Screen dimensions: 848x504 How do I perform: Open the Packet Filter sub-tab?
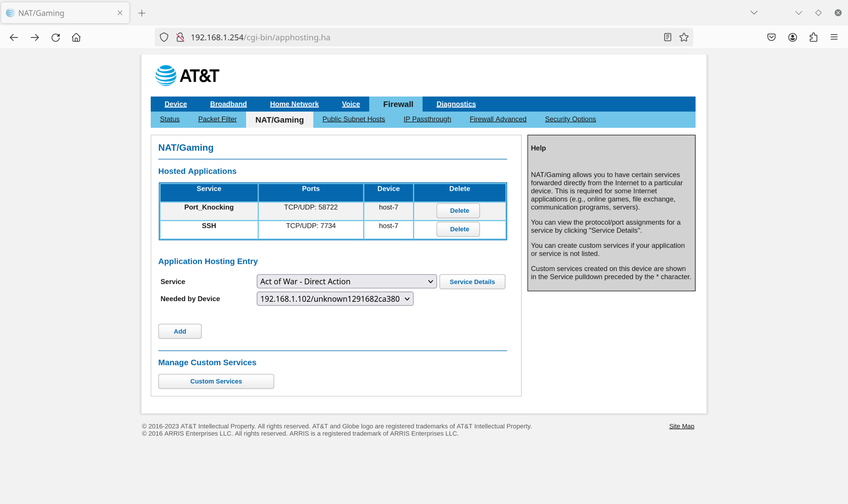218,119
